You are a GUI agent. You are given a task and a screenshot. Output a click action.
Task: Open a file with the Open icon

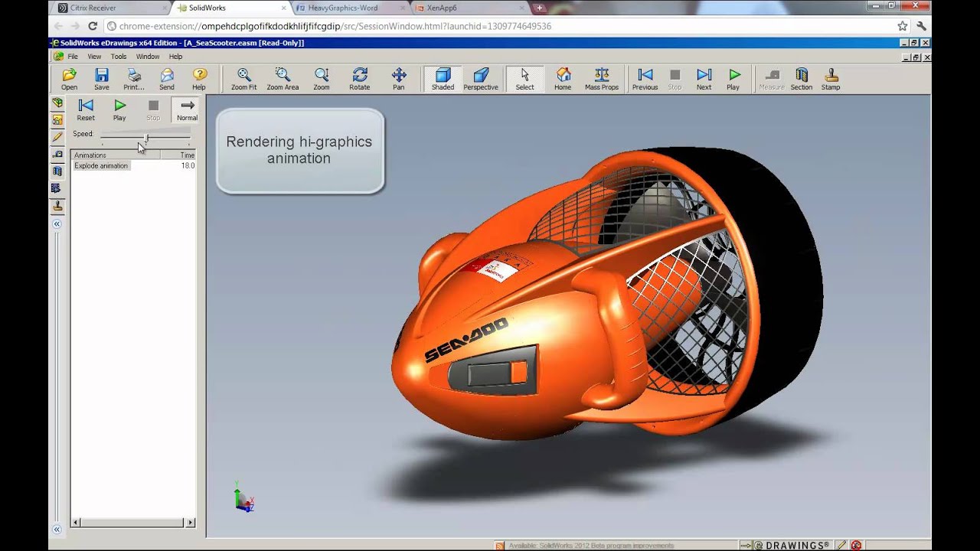click(x=70, y=79)
